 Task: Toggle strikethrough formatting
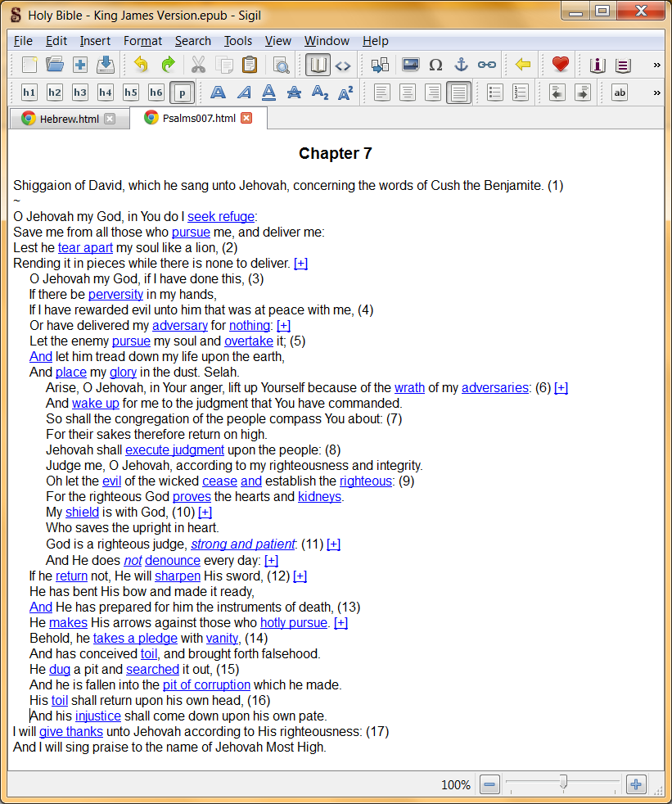pyautogui.click(x=294, y=93)
